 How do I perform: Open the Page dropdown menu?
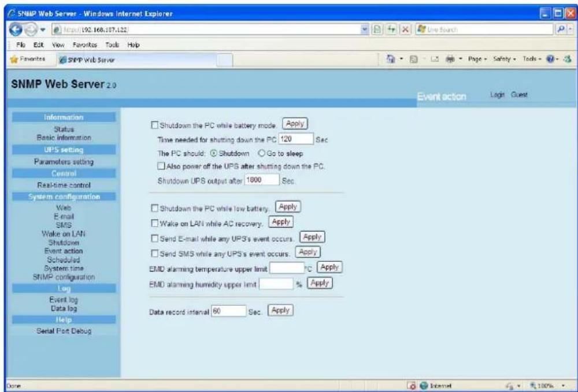(477, 58)
